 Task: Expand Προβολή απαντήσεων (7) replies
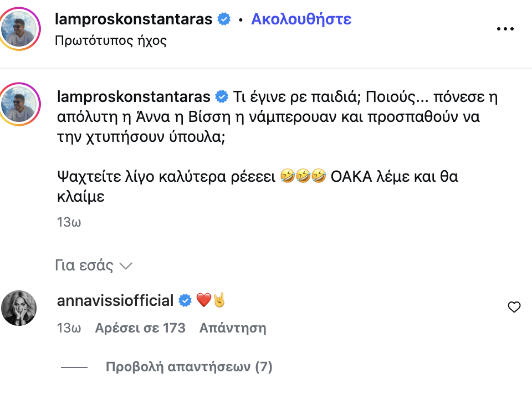point(189,367)
